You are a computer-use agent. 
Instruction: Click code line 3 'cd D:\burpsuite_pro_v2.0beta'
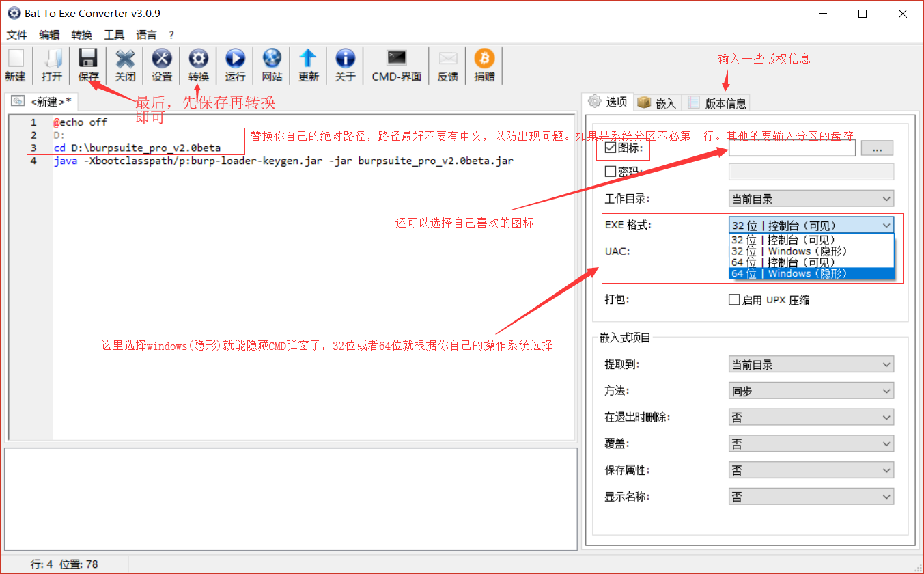137,148
